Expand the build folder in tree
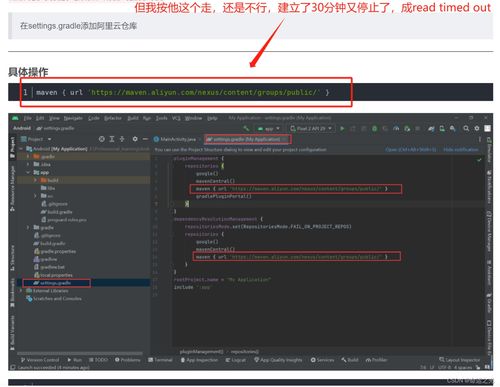 (x=35, y=180)
